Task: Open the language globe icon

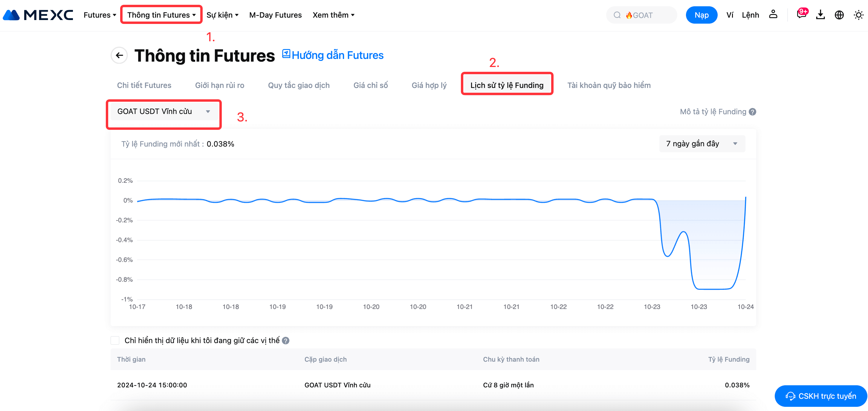Action: 839,15
